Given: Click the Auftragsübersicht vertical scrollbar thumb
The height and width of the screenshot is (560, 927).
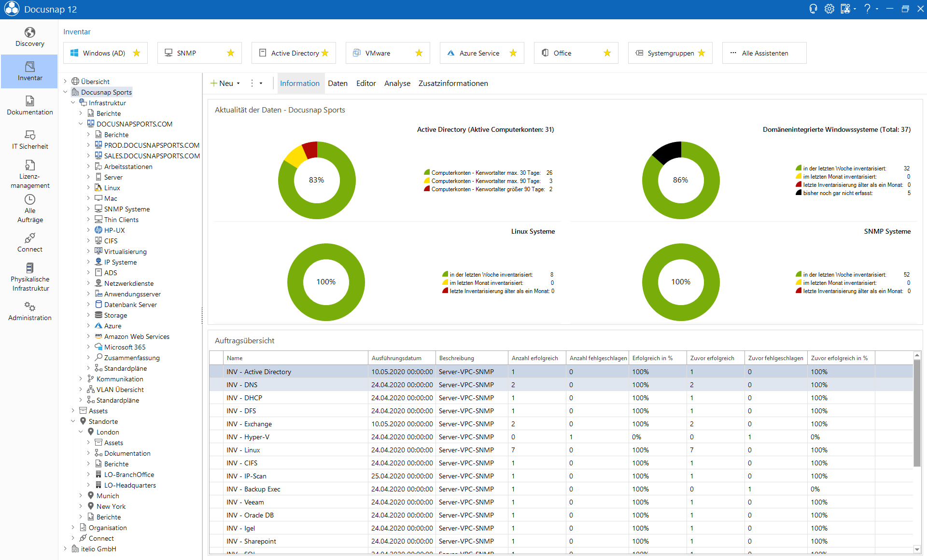Looking at the screenshot, I should click(917, 413).
